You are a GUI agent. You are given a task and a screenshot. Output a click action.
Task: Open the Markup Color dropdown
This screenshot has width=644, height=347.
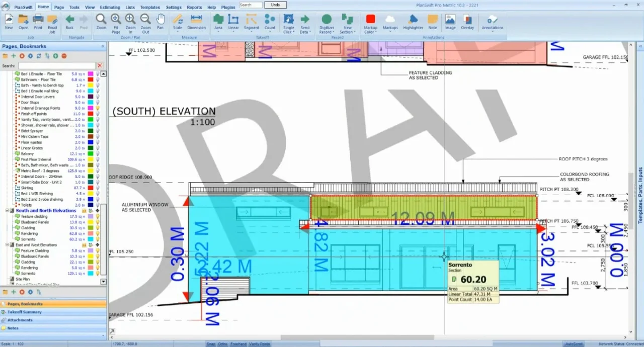[370, 24]
